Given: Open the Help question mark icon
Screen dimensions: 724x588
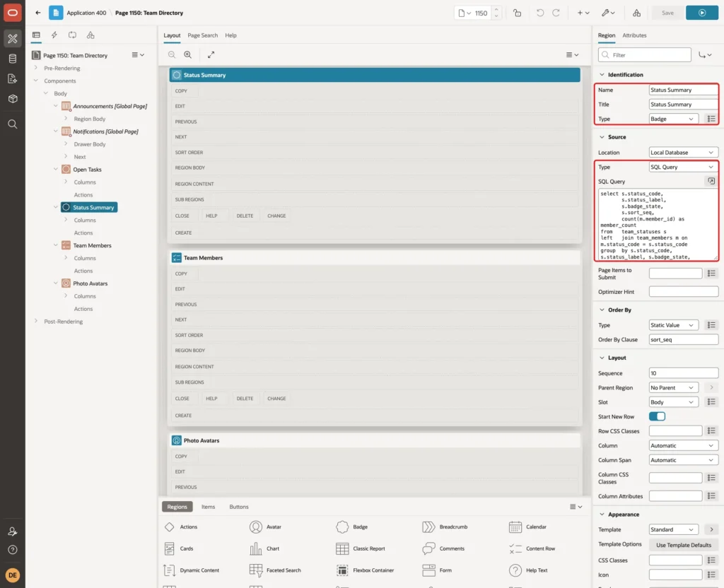Looking at the screenshot, I should click(13, 550).
